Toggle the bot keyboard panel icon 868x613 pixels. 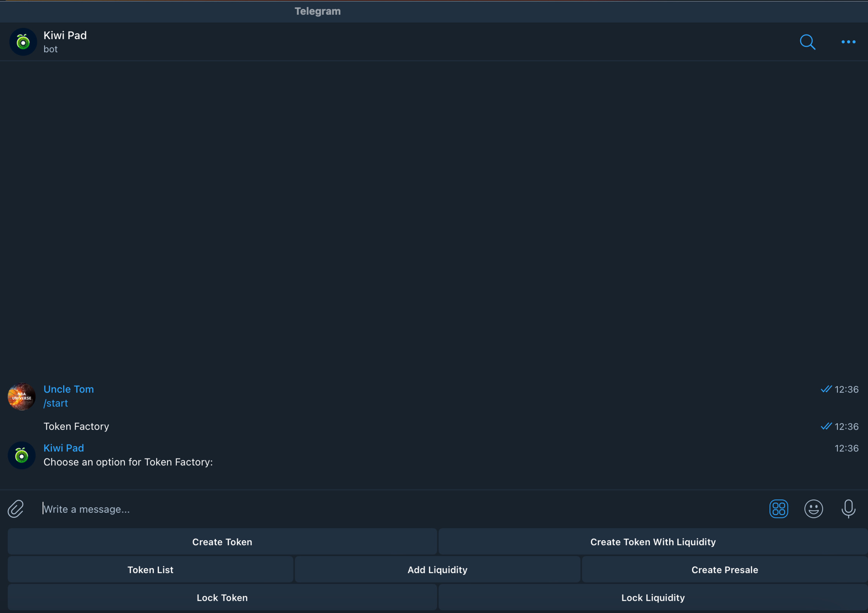(x=778, y=509)
